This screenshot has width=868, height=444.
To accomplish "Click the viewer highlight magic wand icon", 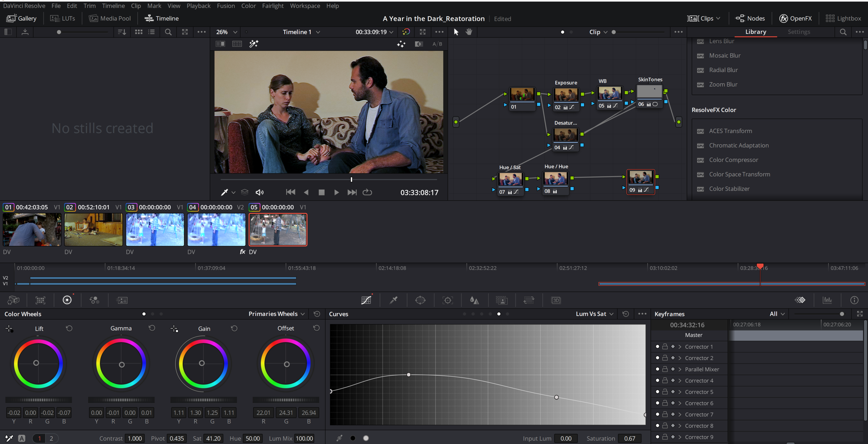I will (254, 44).
